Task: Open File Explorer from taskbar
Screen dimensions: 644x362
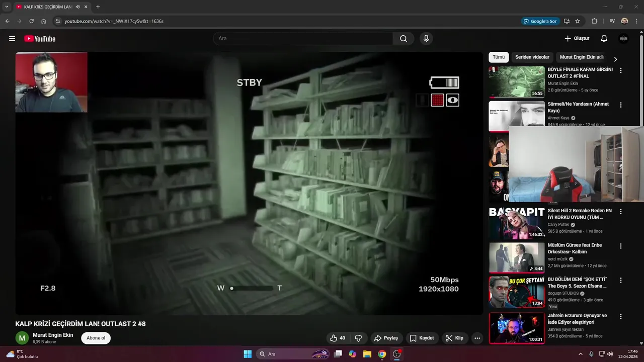Action: click(367, 354)
